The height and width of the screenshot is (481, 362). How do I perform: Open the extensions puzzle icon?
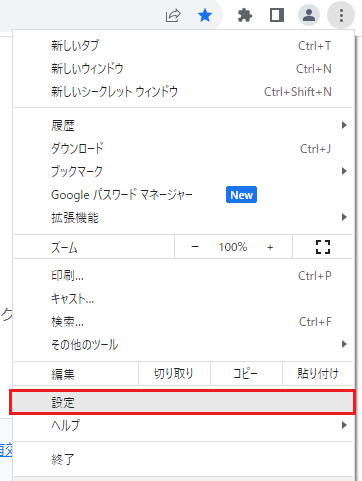click(x=245, y=15)
